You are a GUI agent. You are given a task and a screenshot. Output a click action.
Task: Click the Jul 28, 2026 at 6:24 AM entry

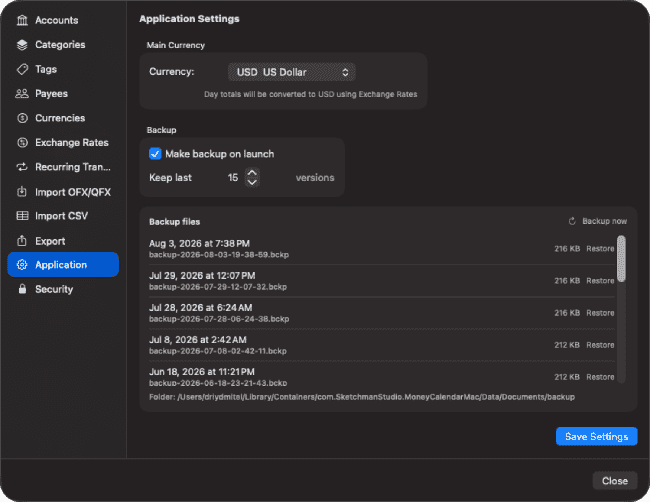coord(201,308)
